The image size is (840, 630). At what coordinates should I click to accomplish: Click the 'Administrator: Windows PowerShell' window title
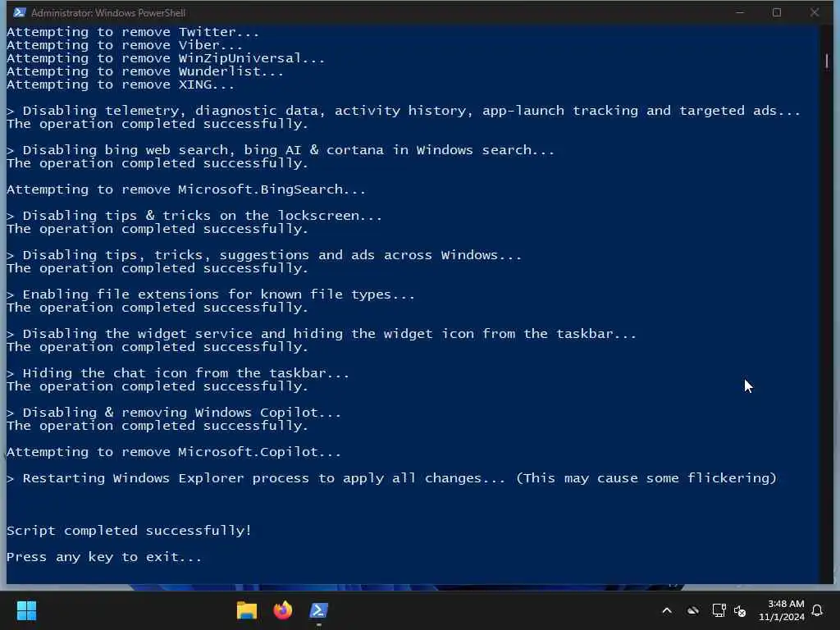tap(108, 12)
